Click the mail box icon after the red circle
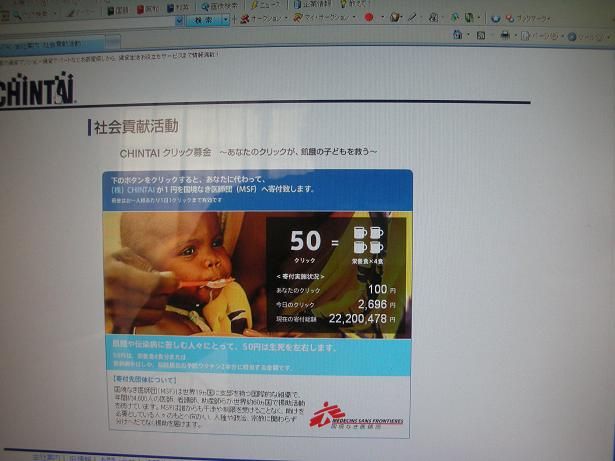The width and height of the screenshot is (615, 461). pos(395,17)
